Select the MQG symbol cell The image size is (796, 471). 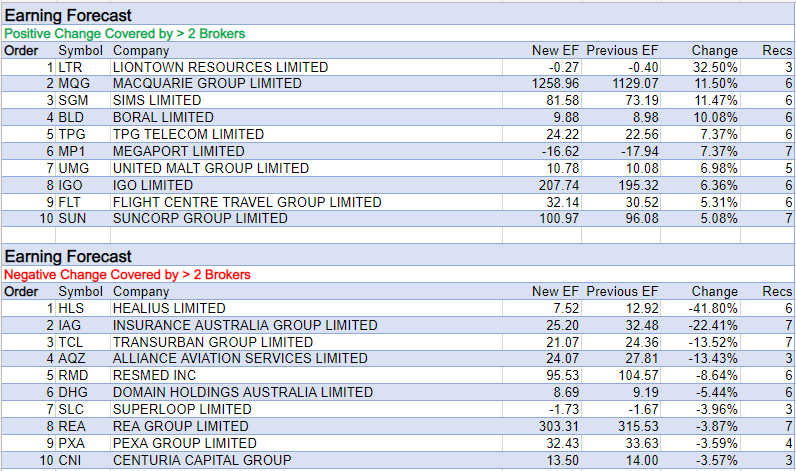pyautogui.click(x=73, y=84)
